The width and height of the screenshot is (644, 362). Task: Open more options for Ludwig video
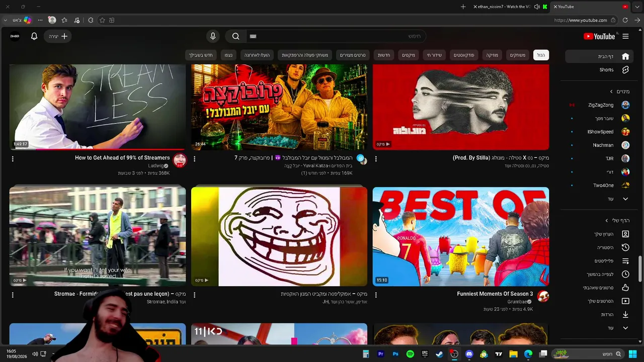[13, 159]
